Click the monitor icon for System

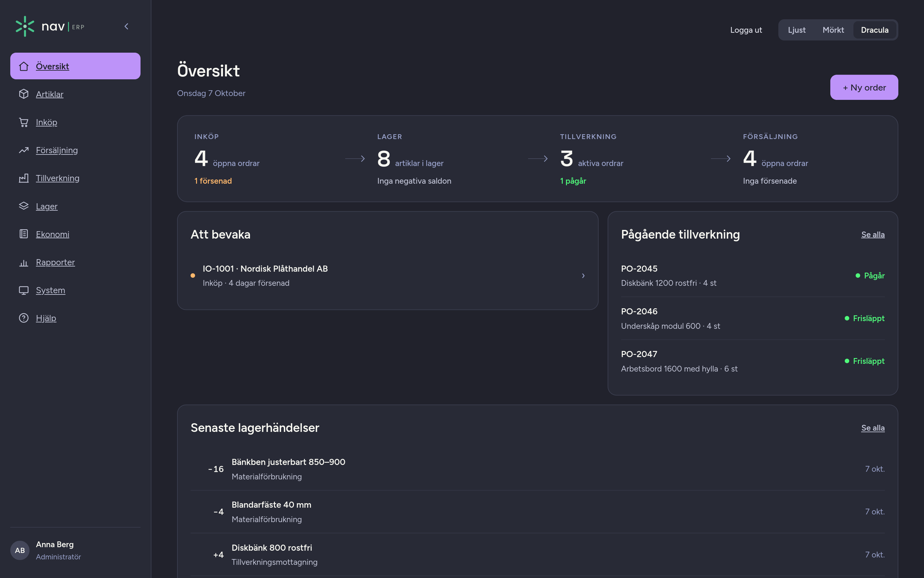point(24,290)
